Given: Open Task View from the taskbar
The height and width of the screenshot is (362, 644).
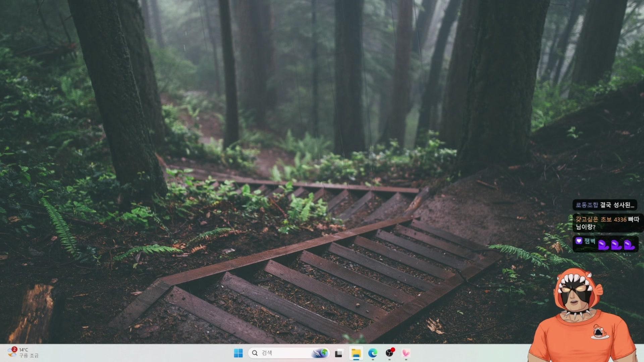Looking at the screenshot, I should click(x=338, y=353).
